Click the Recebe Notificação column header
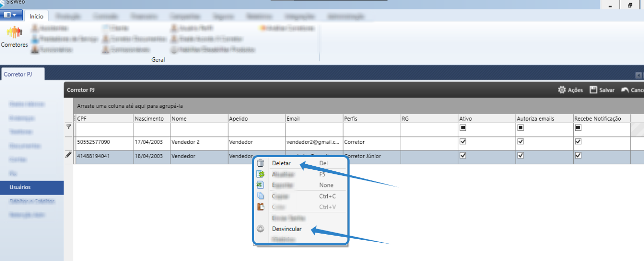This screenshot has width=644, height=261. pyautogui.click(x=603, y=119)
